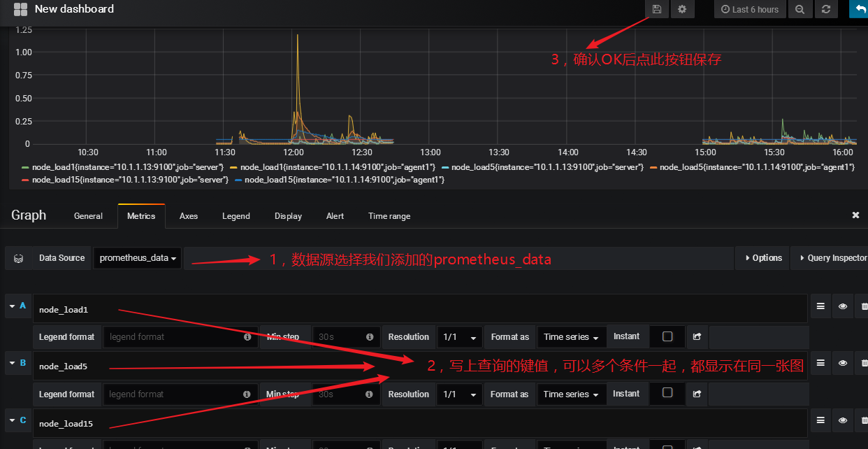Screen dimensions: 868x449
Task: Open the hamburger menu for query A
Action: [x=820, y=306]
